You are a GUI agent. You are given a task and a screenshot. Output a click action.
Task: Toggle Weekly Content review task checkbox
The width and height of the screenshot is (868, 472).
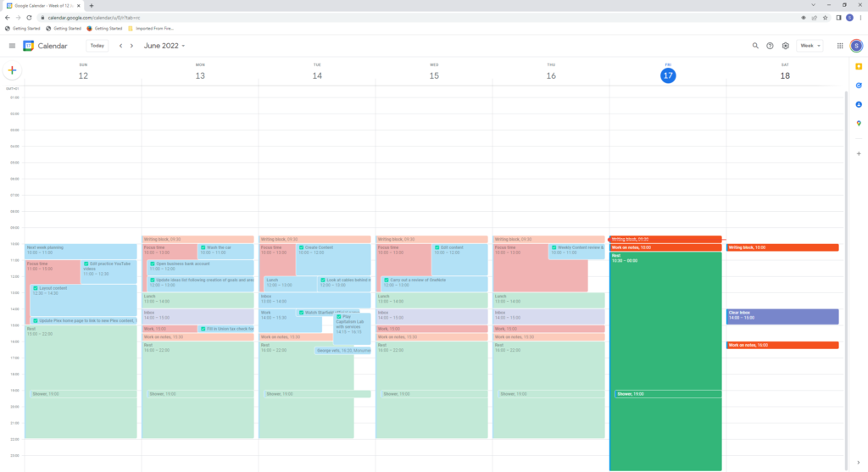tap(554, 248)
